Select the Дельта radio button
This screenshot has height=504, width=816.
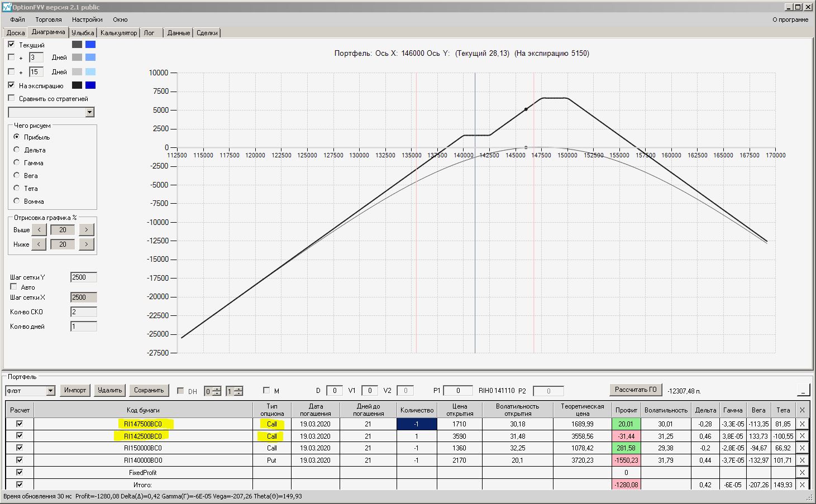(x=17, y=150)
